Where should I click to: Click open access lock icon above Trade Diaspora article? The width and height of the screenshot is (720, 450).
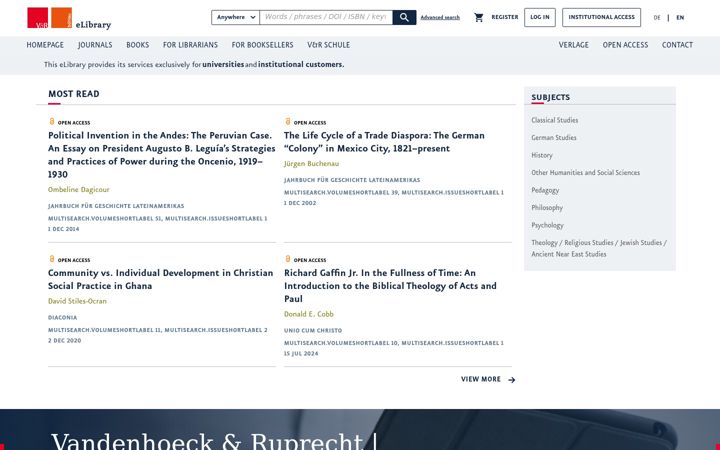287,122
